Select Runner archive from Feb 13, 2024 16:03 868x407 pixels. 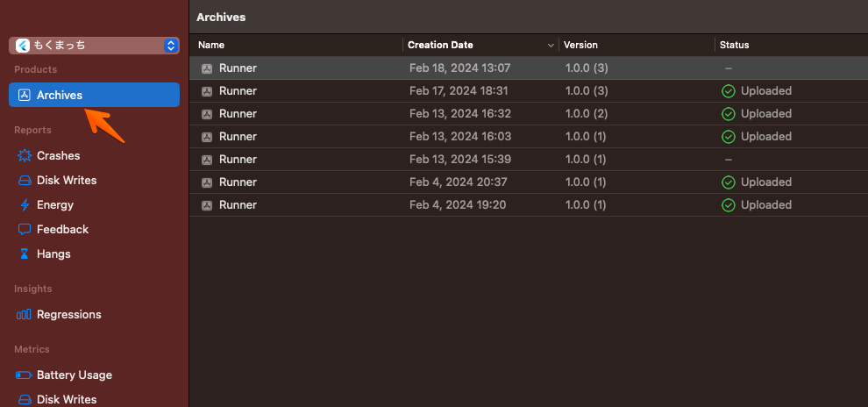click(x=529, y=136)
